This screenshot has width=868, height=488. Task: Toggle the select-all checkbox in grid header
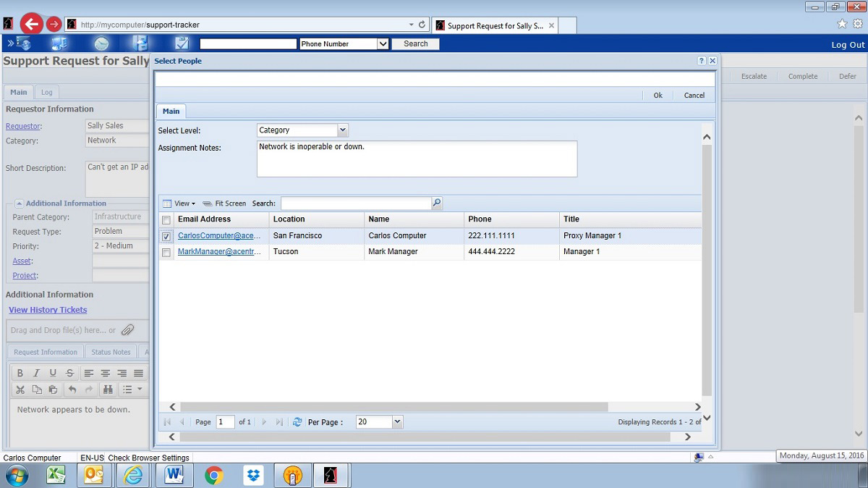(x=166, y=219)
